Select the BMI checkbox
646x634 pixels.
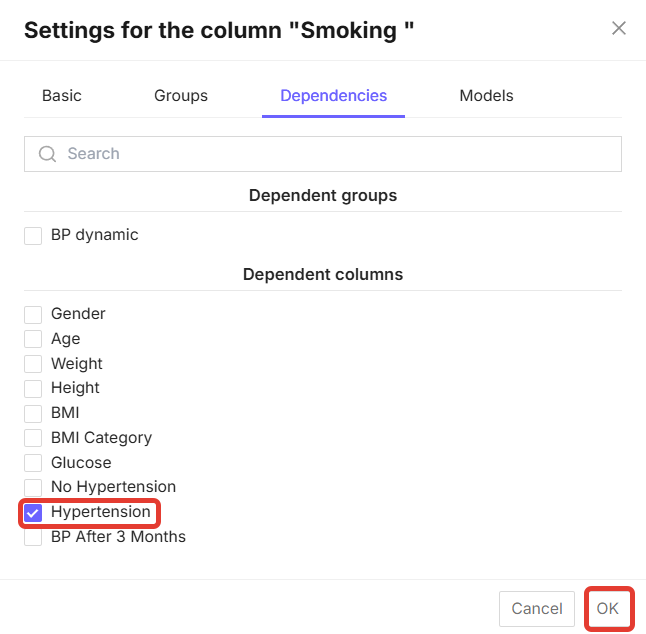click(x=34, y=413)
